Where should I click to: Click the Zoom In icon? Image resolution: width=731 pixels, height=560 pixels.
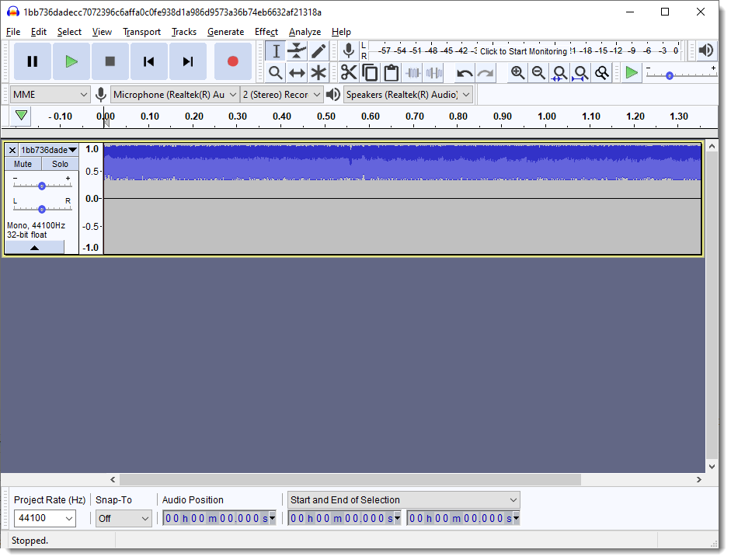tap(517, 72)
